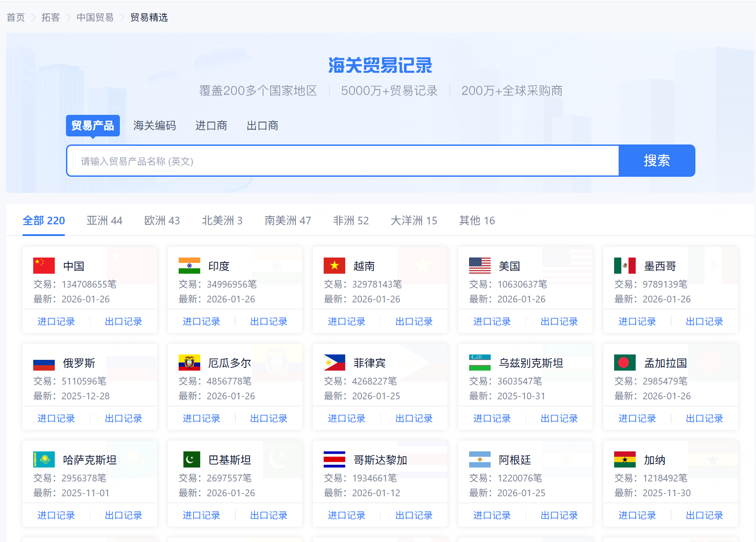Open 出口记录 for 孟加拉国

[704, 419]
